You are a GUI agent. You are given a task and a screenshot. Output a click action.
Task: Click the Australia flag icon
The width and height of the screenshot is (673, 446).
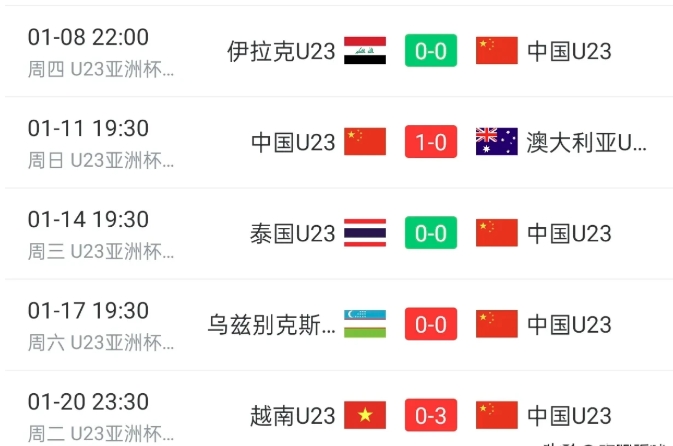tap(496, 142)
